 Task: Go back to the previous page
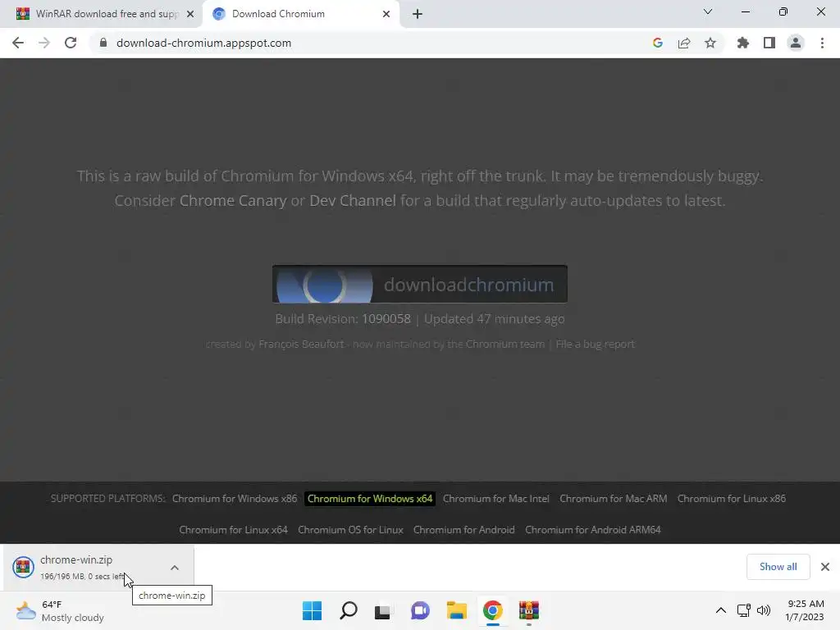pyautogui.click(x=18, y=43)
